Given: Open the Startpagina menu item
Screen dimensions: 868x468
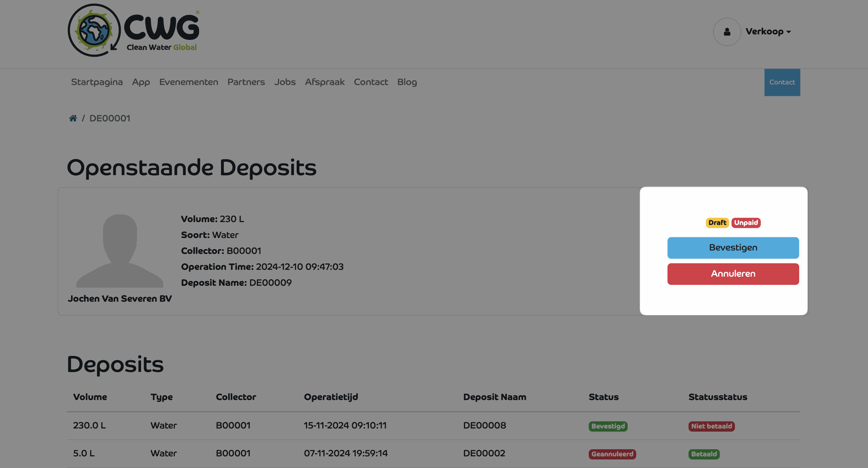Looking at the screenshot, I should pyautogui.click(x=97, y=82).
